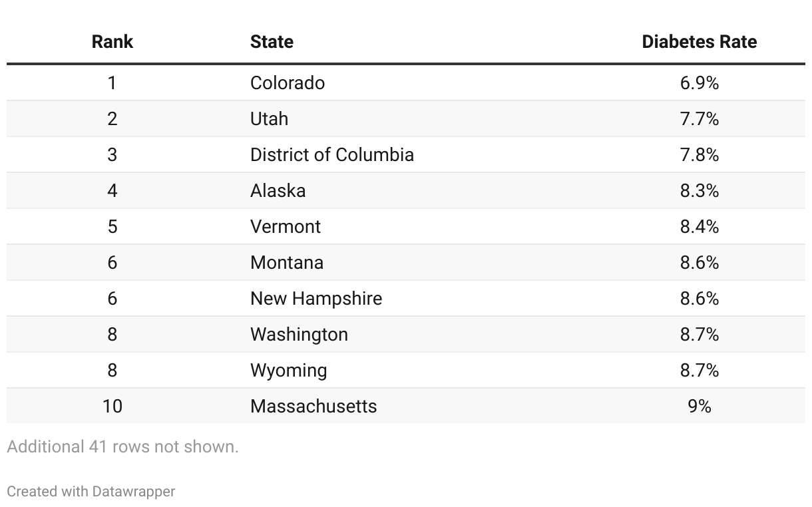This screenshot has width=812, height=507.
Task: Click the Rank column header
Action: pyautogui.click(x=112, y=42)
